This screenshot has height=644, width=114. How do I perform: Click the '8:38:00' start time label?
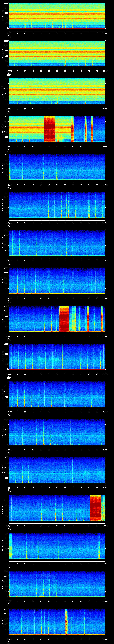pyautogui.click(x=9, y=71)
